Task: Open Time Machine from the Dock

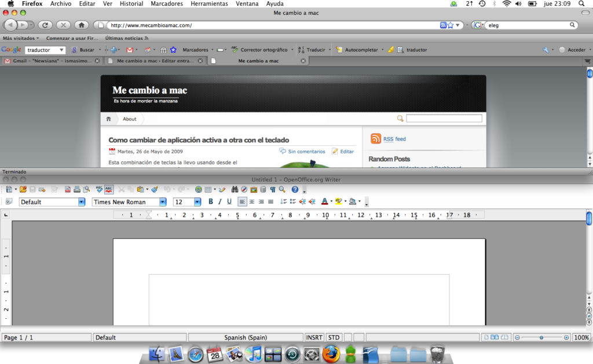Action: point(292,355)
